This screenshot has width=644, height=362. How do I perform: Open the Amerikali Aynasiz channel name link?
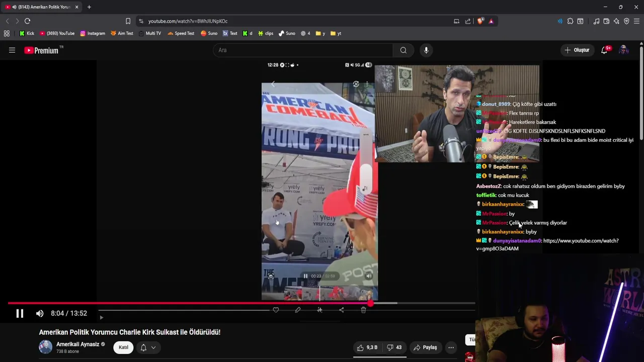77,344
